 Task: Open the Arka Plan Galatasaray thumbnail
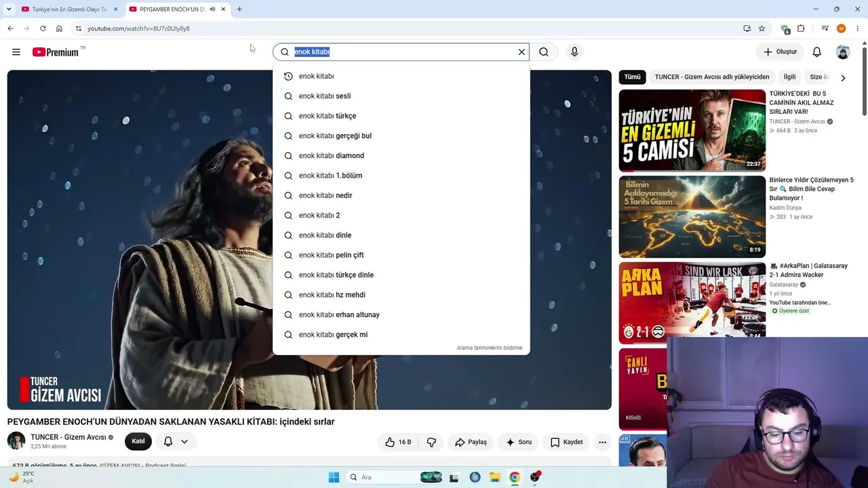point(692,303)
